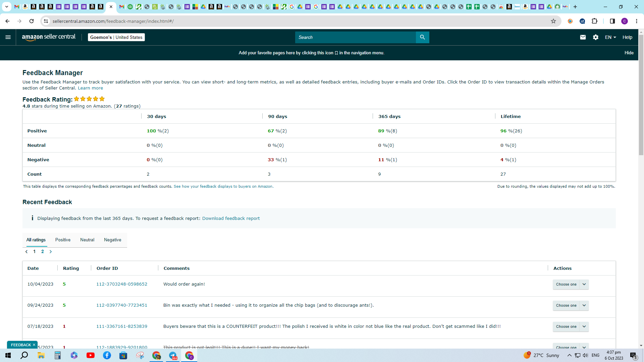Switch to the Positive feedback tab

click(x=63, y=240)
